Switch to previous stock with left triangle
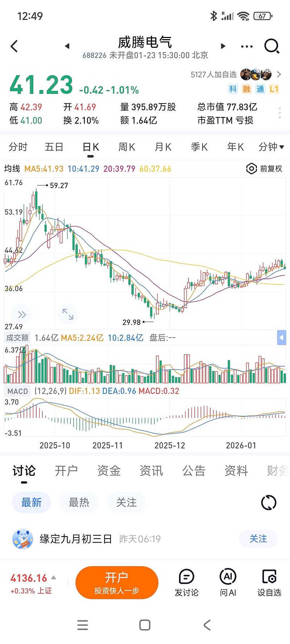The image size is (290, 644). [67, 46]
